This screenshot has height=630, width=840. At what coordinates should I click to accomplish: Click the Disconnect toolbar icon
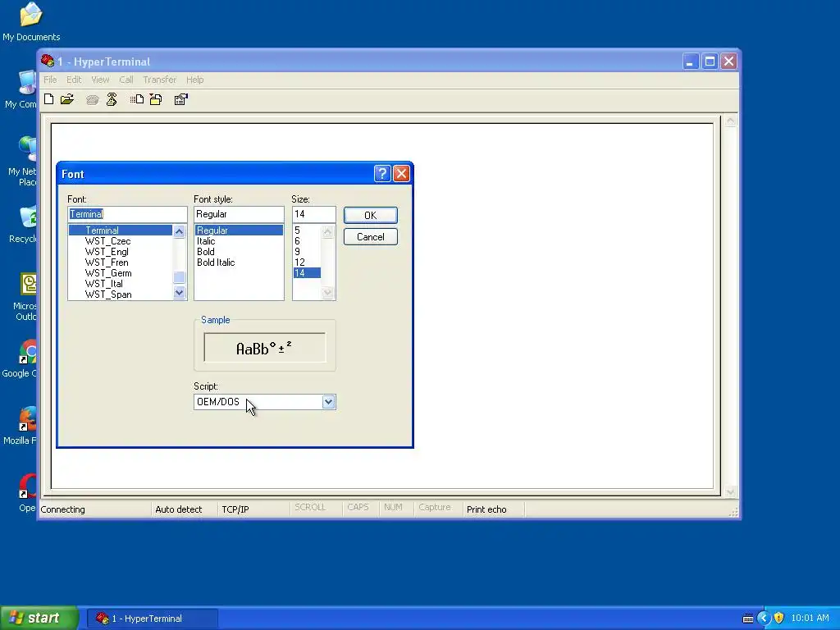tap(112, 99)
